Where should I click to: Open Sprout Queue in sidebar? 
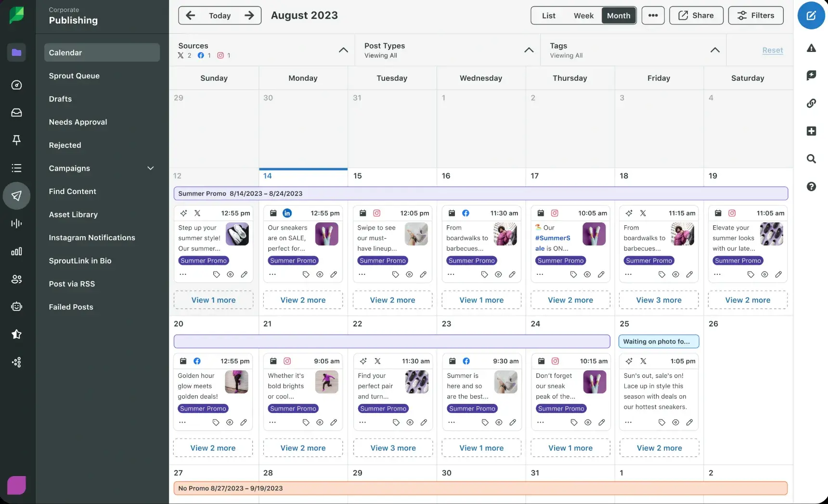pyautogui.click(x=102, y=76)
